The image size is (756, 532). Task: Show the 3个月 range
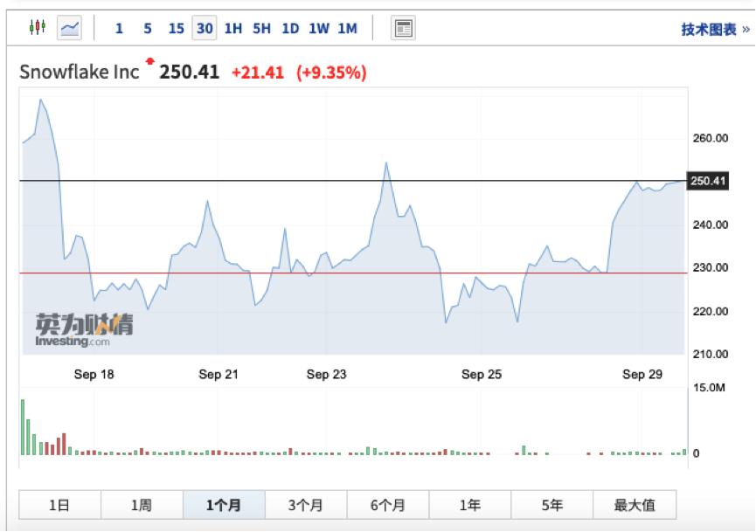(x=306, y=505)
